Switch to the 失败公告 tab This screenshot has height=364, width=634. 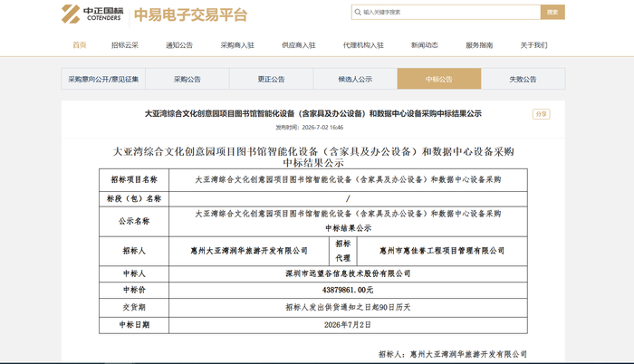coord(524,79)
